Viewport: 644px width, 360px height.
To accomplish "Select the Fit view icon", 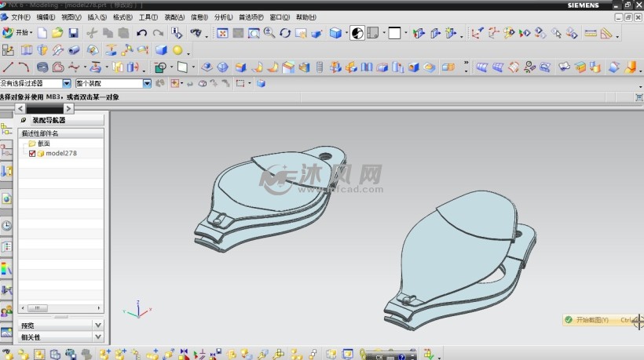I will (222, 33).
